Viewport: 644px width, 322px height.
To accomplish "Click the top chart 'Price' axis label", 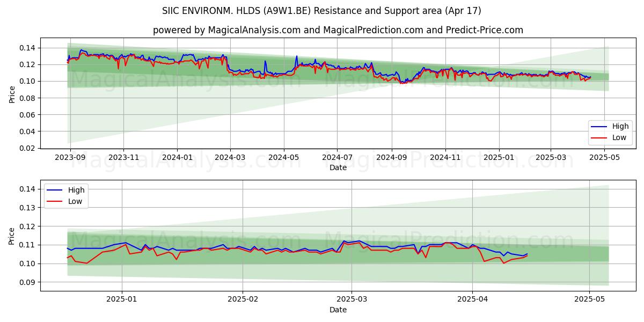I will coord(12,94).
